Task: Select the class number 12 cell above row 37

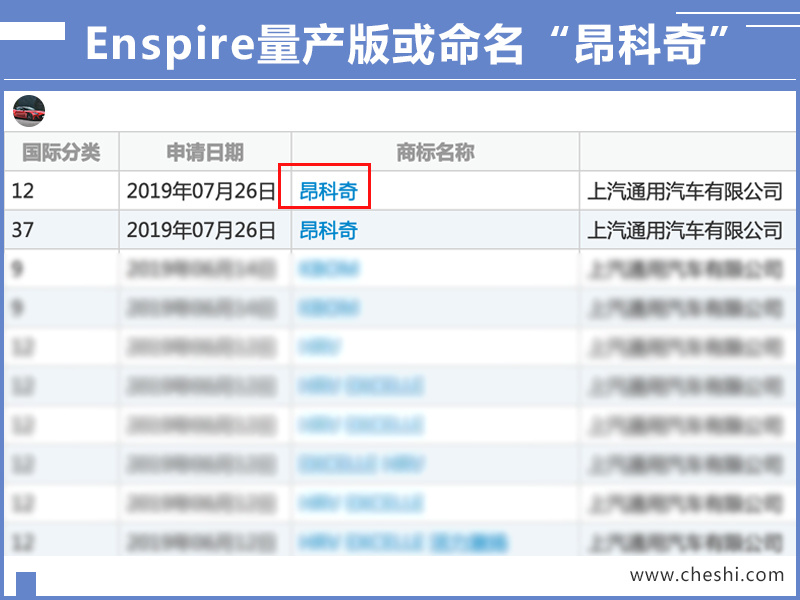Action: (22, 191)
